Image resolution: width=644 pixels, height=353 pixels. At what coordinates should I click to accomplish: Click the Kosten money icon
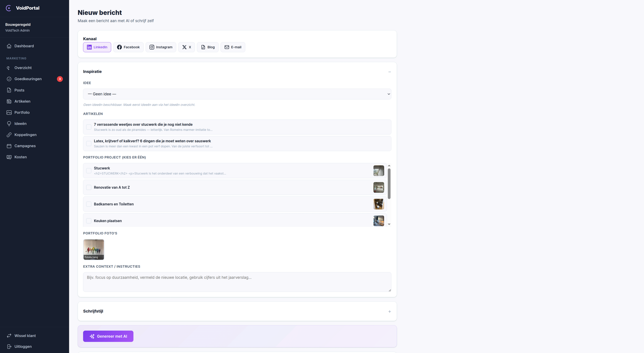9,157
